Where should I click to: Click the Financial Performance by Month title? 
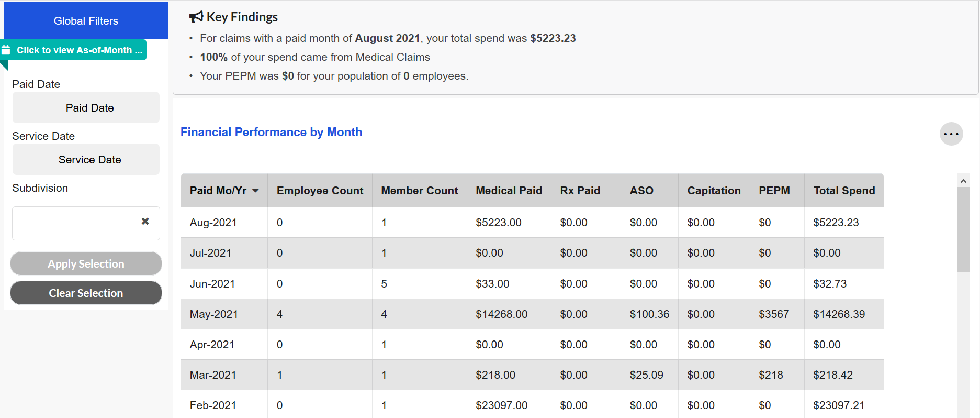coord(271,132)
